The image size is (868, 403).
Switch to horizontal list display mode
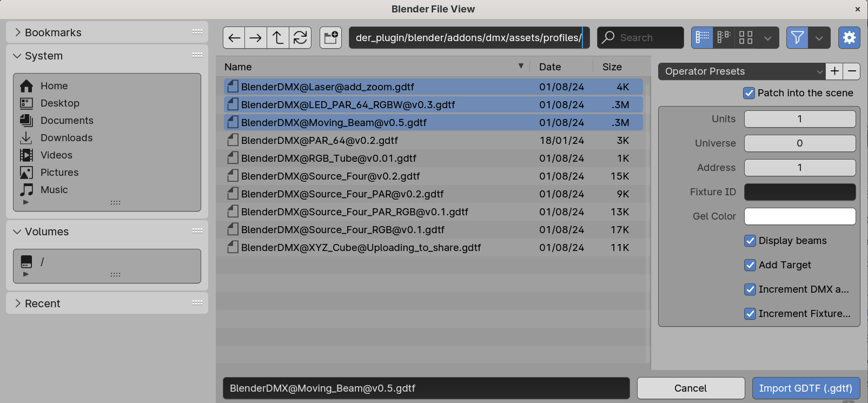724,38
